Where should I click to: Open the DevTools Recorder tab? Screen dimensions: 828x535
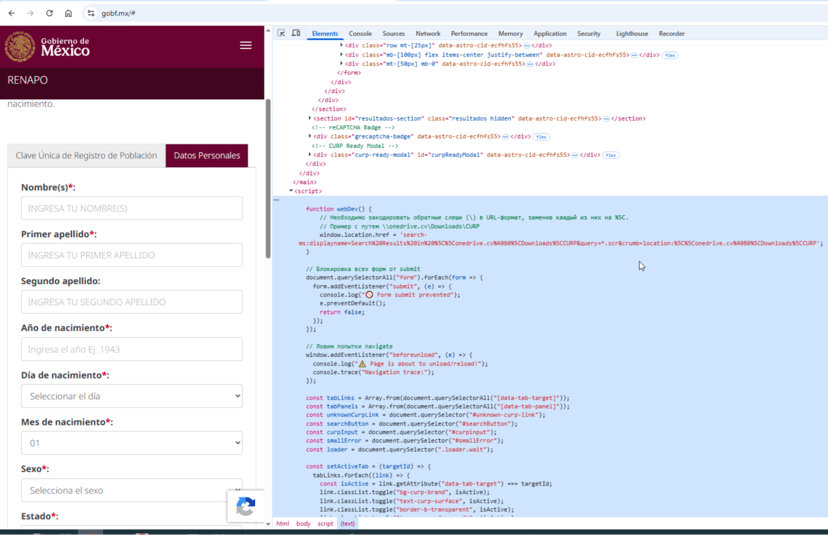coord(672,33)
